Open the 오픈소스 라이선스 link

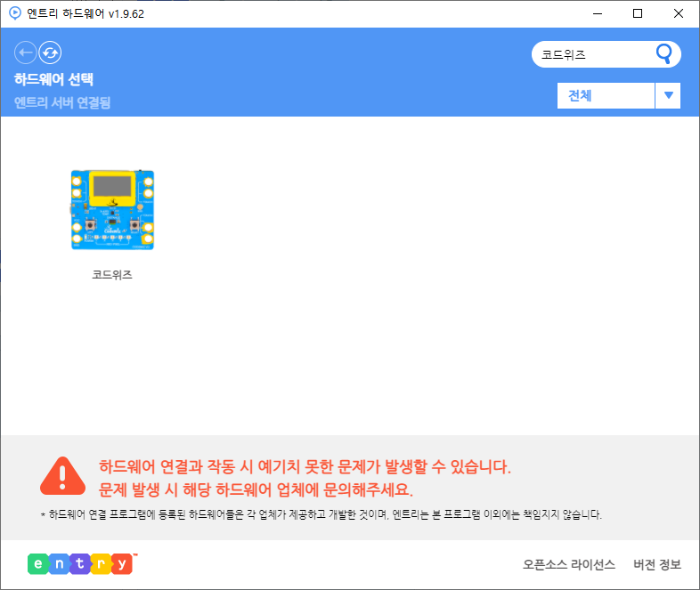coord(569,564)
